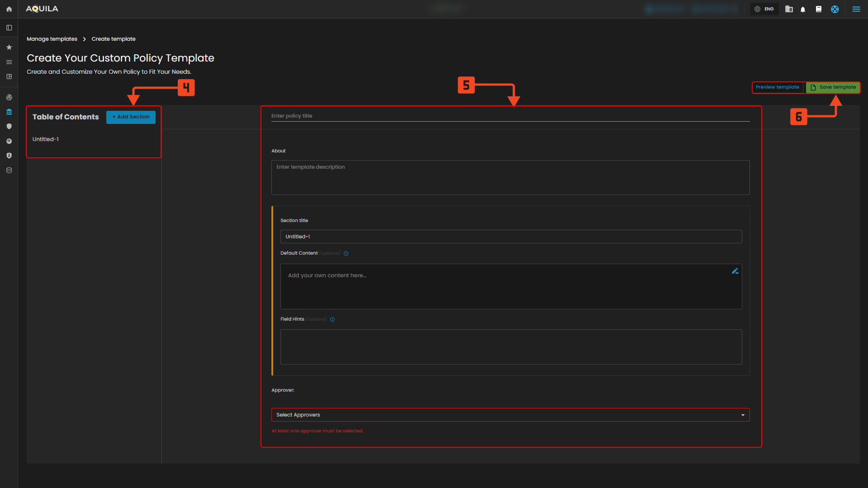The height and width of the screenshot is (488, 868).
Task: Open the blue lifebuoy help icon
Action: 835,9
